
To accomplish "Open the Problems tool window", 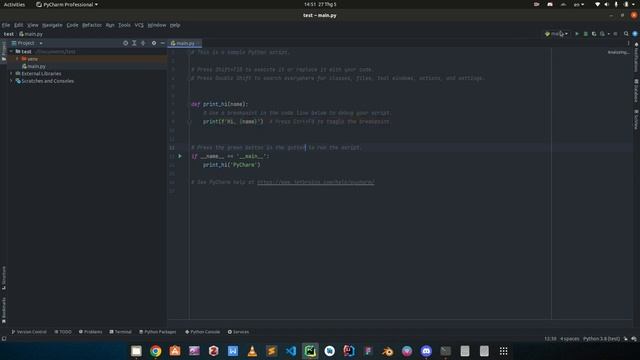I will click(91, 332).
